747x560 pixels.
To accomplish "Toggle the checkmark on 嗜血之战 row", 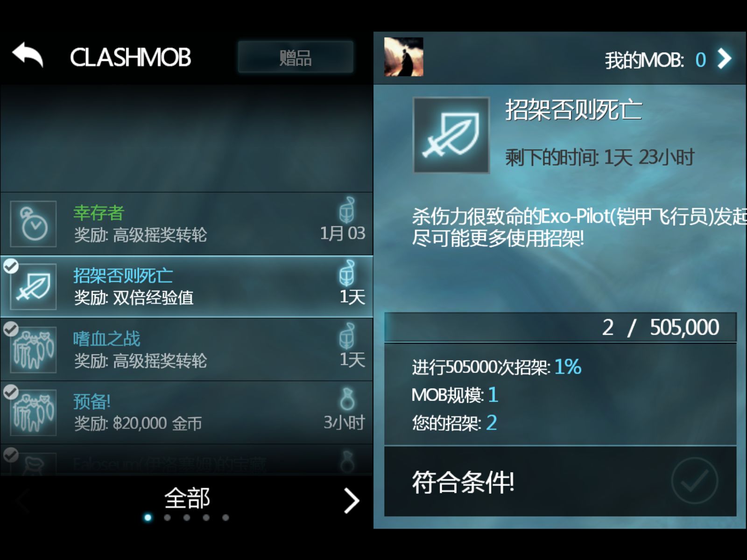I will tap(11, 329).
